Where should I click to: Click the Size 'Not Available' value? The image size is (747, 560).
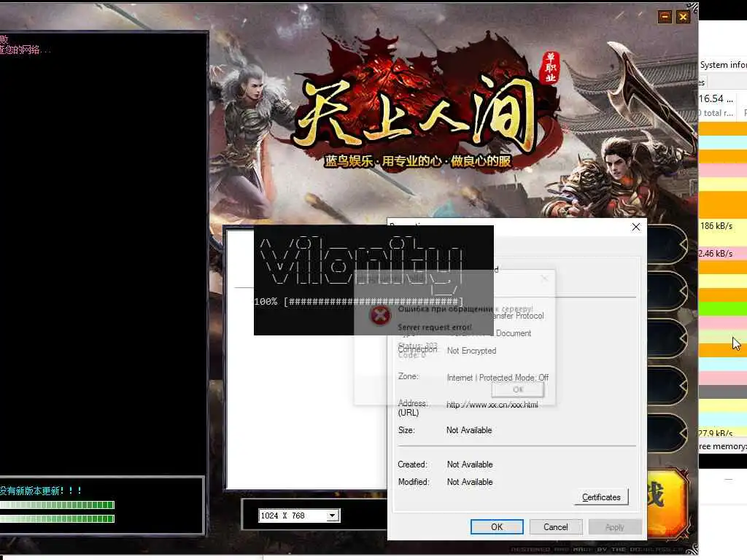(x=469, y=430)
